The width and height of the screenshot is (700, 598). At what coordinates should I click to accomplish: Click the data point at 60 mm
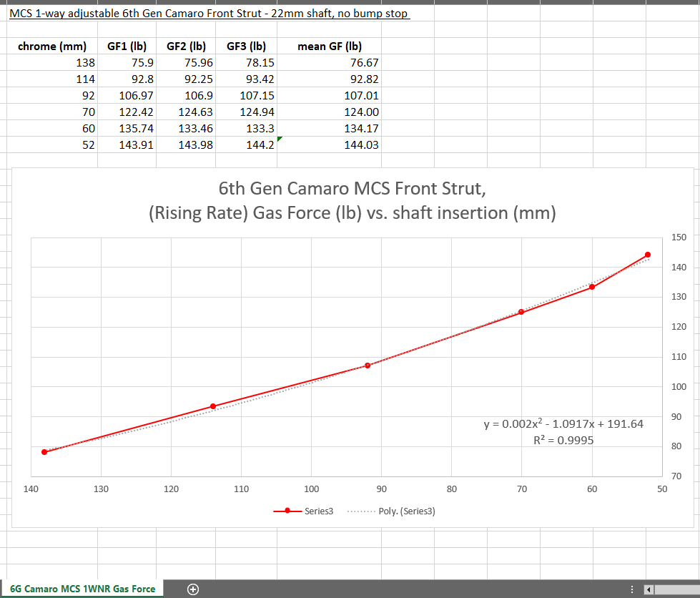pyautogui.click(x=592, y=287)
